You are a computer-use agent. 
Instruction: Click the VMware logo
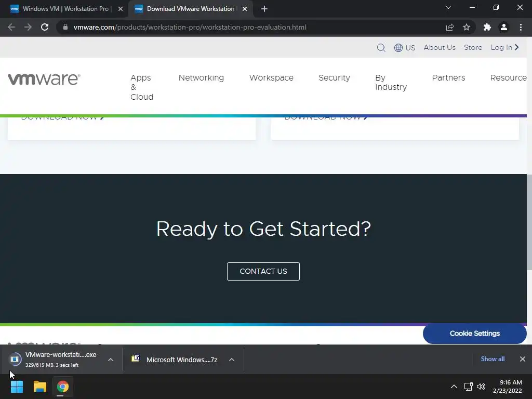tap(44, 79)
